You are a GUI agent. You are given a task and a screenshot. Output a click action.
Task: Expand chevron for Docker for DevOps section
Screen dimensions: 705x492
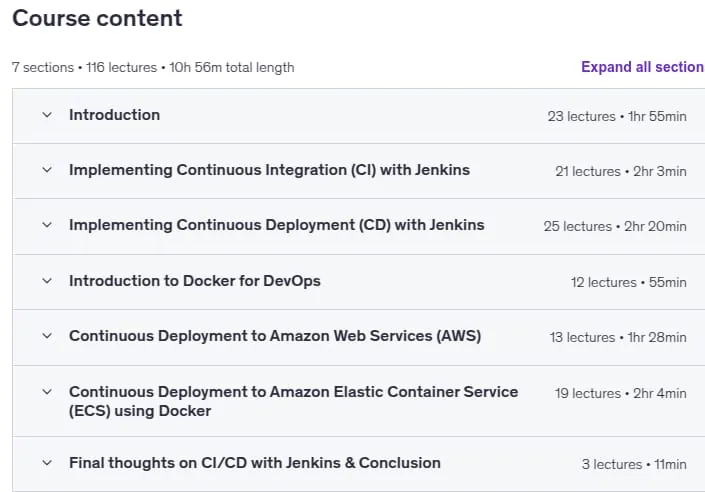(47, 281)
